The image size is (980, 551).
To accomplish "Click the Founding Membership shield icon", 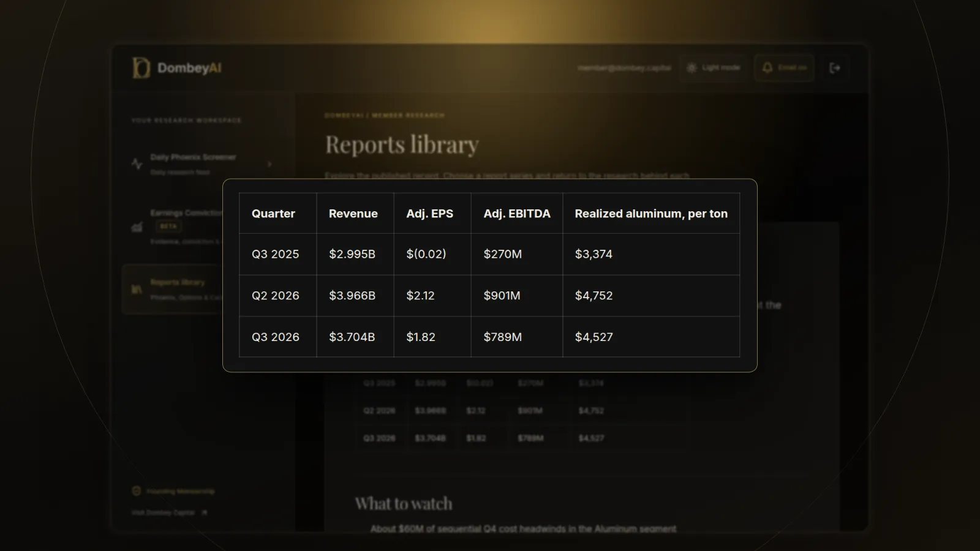I will pyautogui.click(x=137, y=491).
